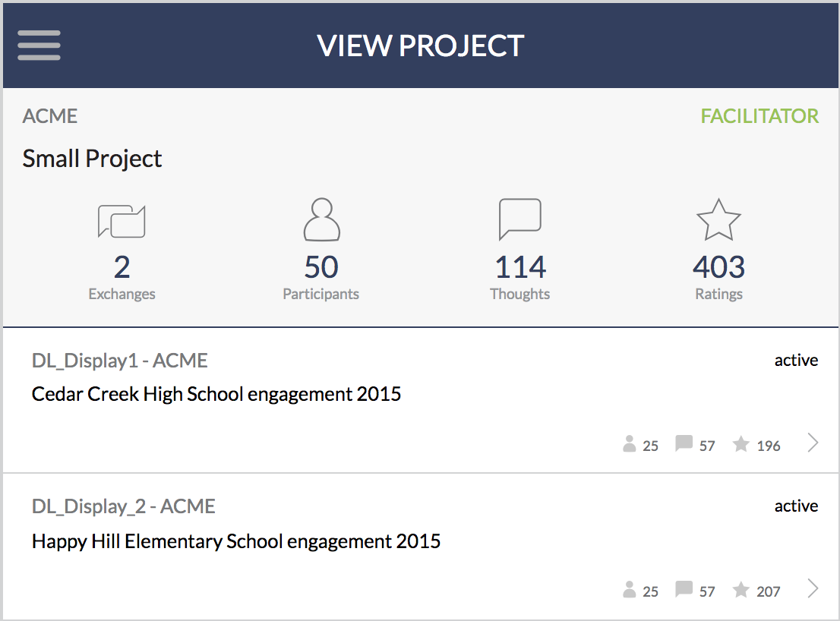Click the star icon beside 196
The height and width of the screenshot is (621, 840).
[x=741, y=444]
